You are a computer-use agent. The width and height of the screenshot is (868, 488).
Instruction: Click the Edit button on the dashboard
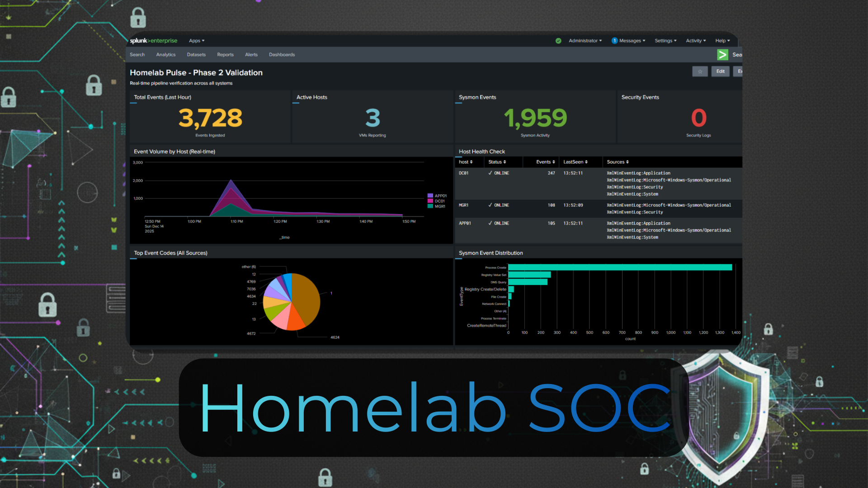(720, 71)
